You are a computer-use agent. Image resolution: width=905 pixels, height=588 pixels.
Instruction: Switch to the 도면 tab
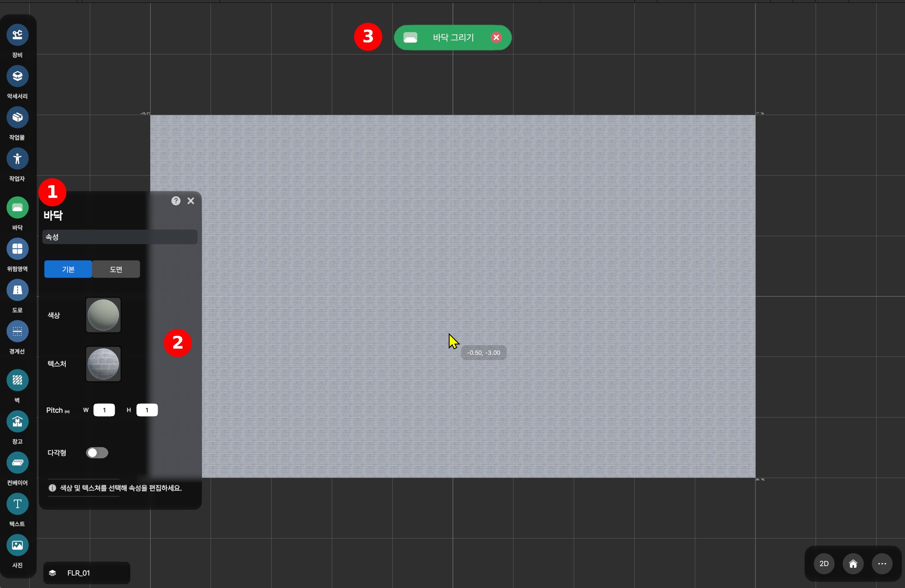(x=116, y=269)
